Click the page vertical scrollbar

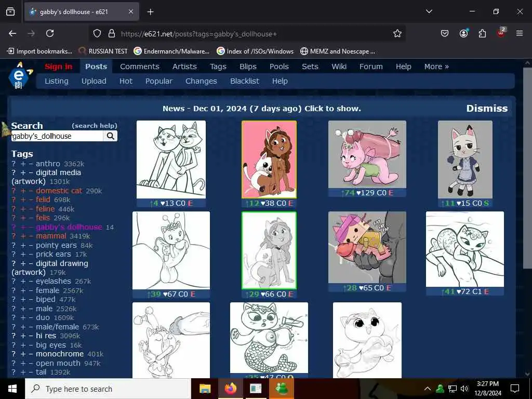tap(527, 168)
